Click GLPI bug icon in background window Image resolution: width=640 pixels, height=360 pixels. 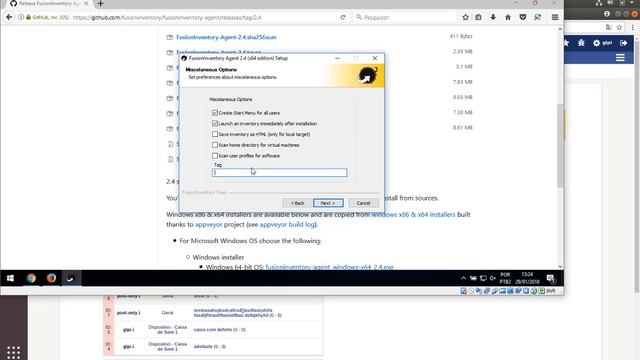[x=581, y=43]
